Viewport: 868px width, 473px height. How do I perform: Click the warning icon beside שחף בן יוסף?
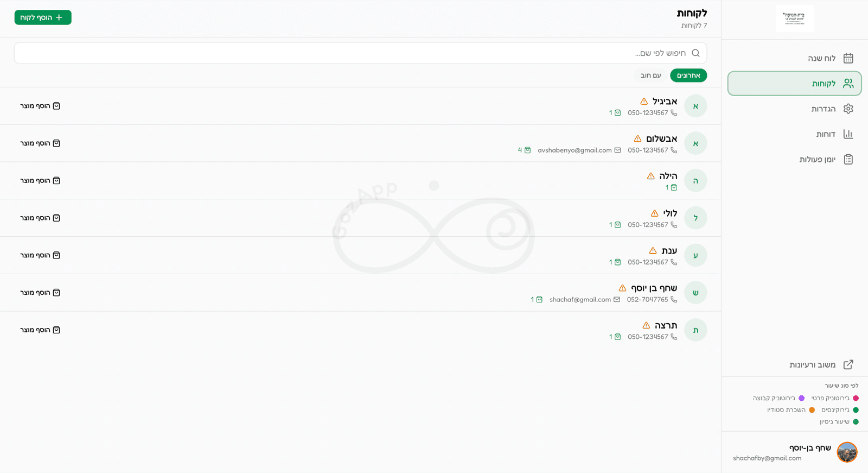point(623,288)
